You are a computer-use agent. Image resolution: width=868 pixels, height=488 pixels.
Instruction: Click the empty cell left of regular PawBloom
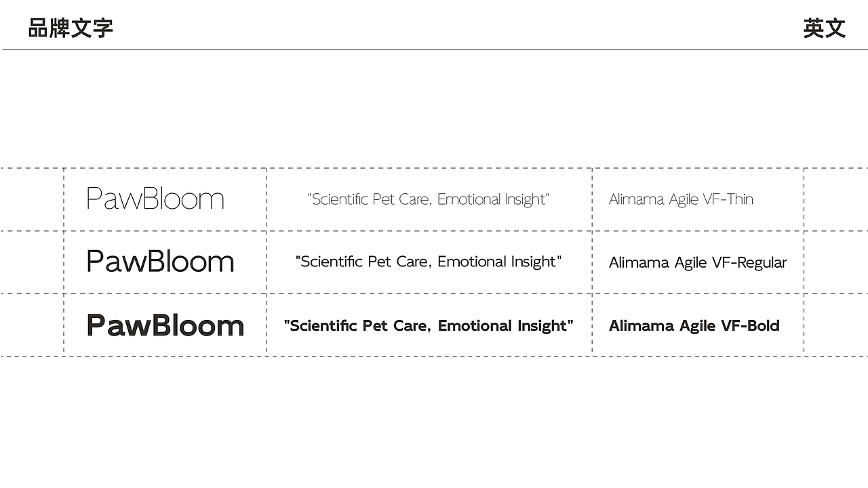click(x=32, y=262)
